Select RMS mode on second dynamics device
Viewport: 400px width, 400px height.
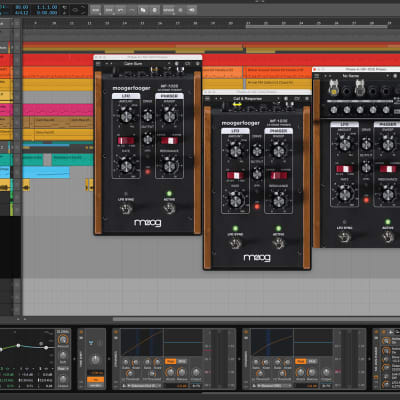point(312,361)
